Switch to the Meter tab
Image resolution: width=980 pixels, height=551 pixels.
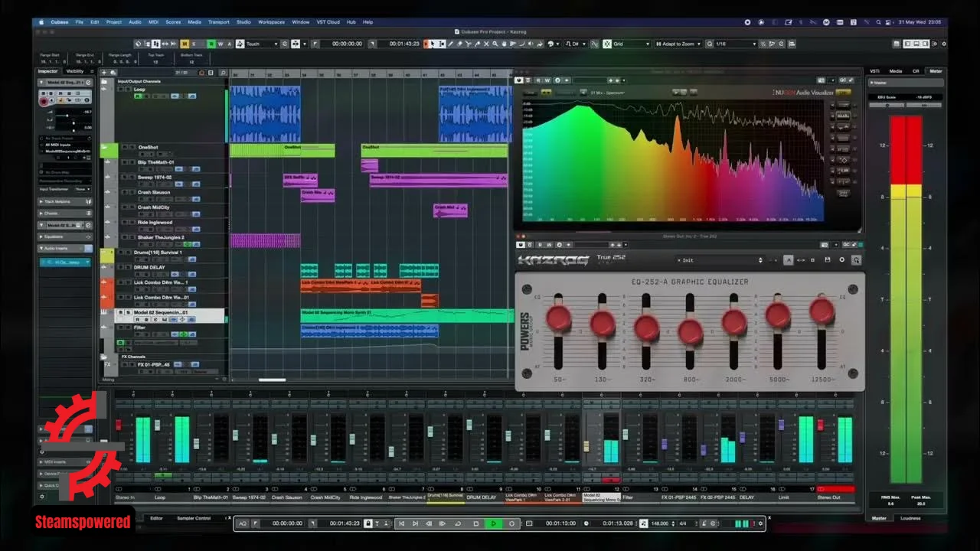(x=936, y=71)
